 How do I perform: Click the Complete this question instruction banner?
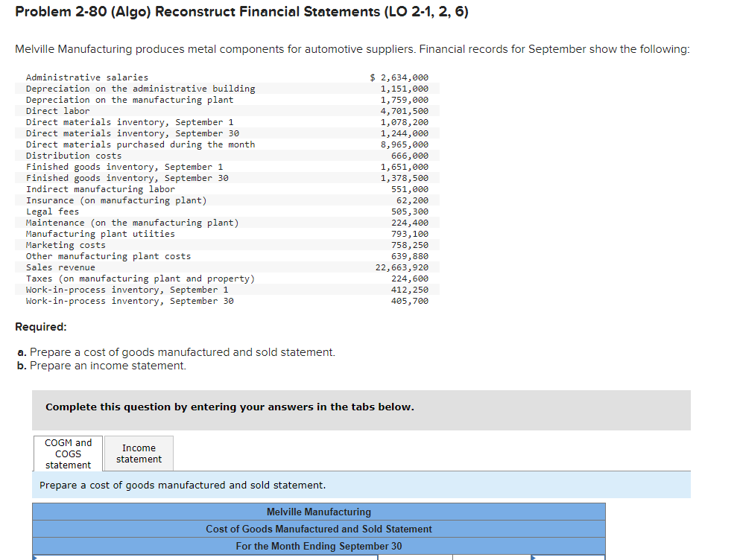click(x=361, y=410)
